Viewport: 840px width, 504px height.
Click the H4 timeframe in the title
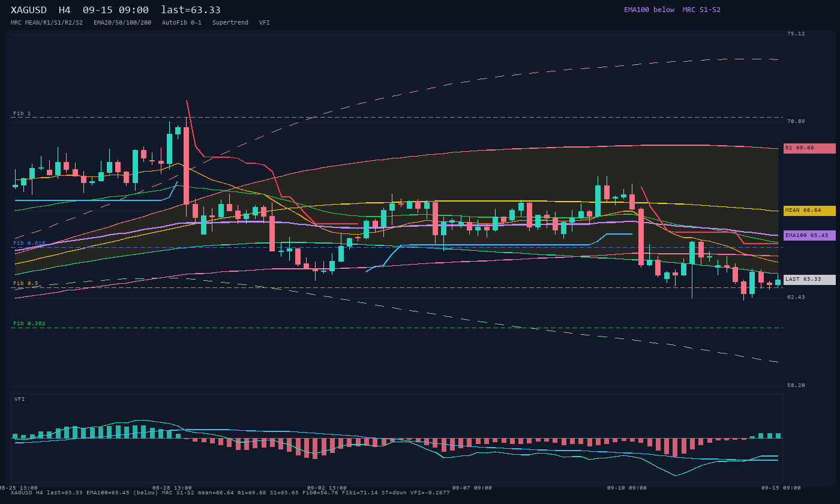coord(64,10)
